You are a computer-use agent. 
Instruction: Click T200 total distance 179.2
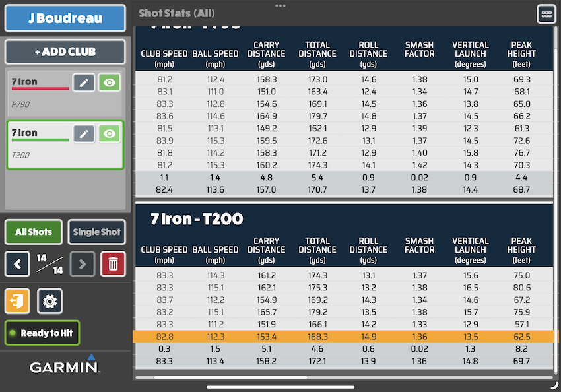coord(317,312)
